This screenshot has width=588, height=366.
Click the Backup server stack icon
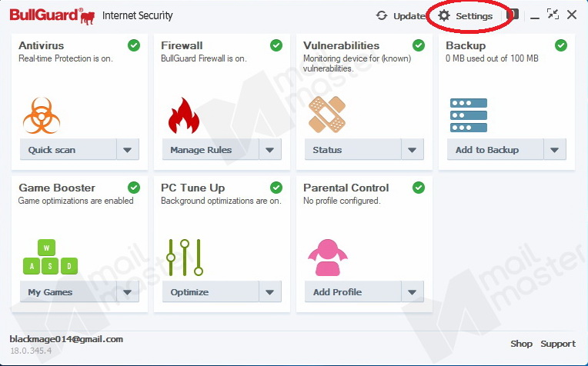[x=469, y=115]
